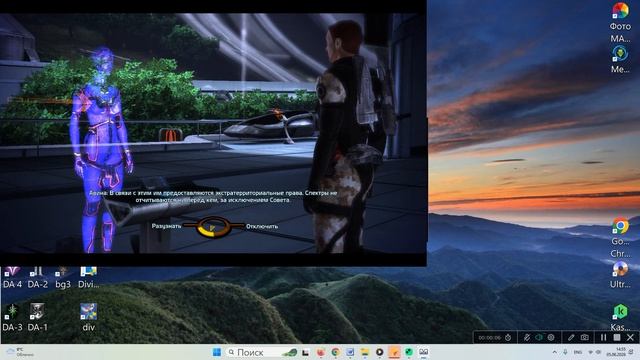Open the Google Chrome desktop shortcut
Image resolution: width=640 pixels, height=360 pixels.
620,238
